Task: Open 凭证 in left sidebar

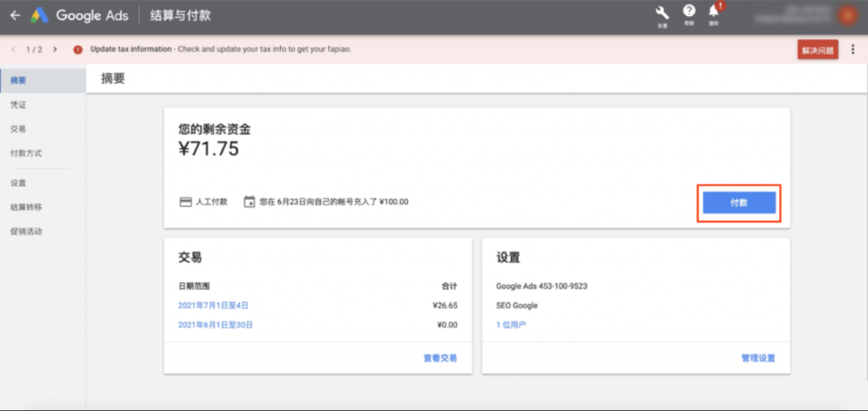Action: 19,104
